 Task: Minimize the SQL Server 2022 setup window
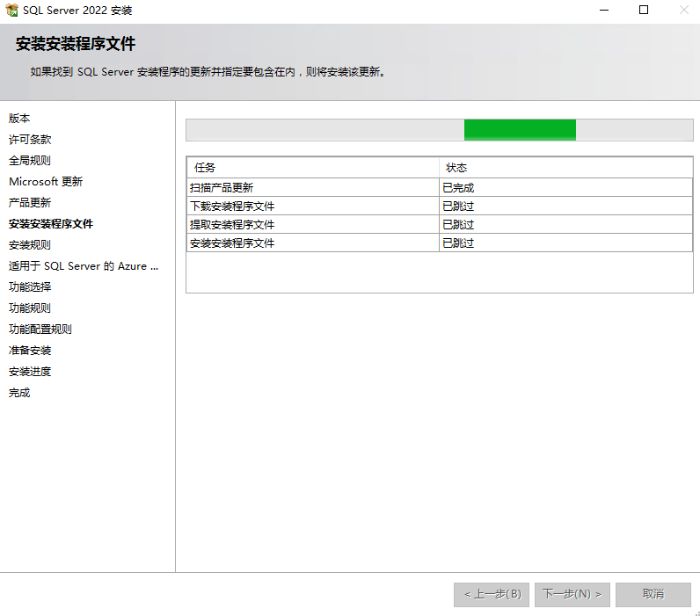pos(604,10)
